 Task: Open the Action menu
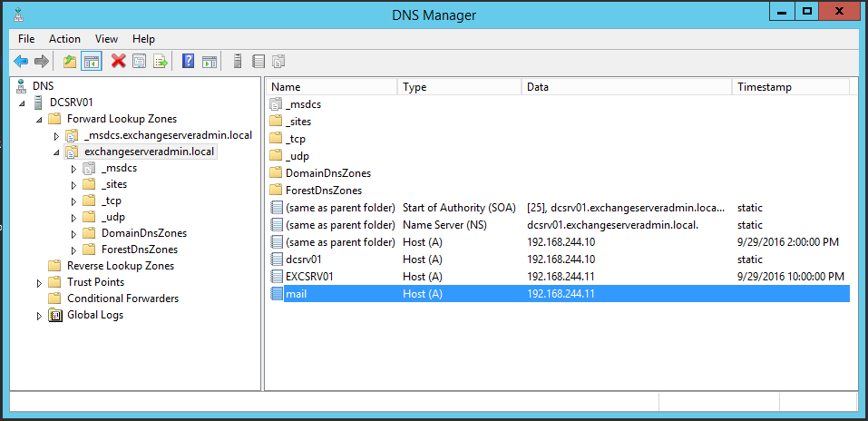click(x=64, y=39)
